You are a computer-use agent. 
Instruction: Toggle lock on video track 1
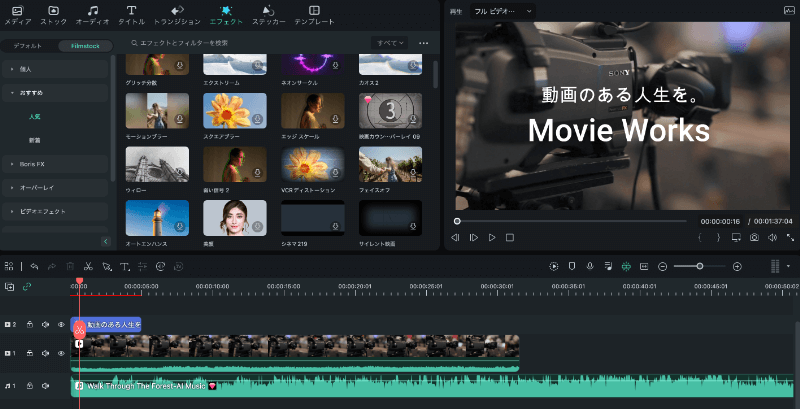30,353
